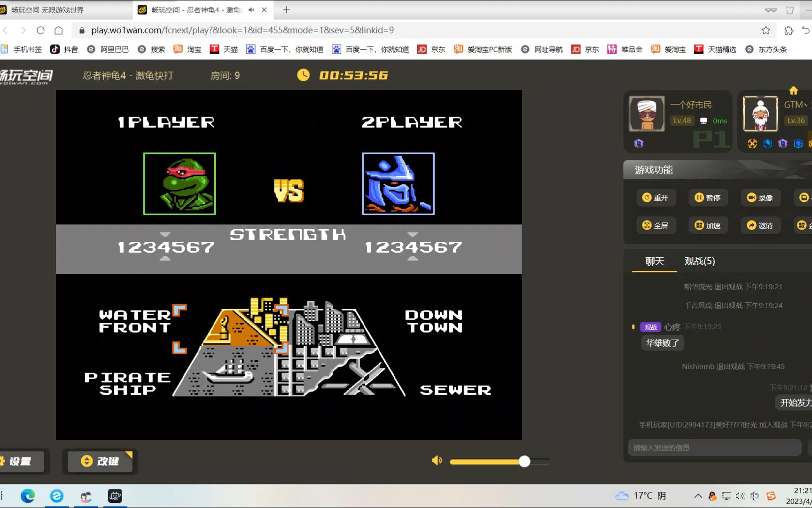The image size is (812, 508).
Task: Bookmark page with star icon
Action: click(766, 30)
